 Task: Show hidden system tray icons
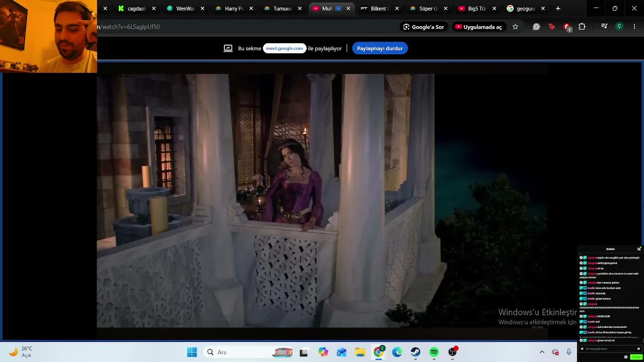[542, 352]
